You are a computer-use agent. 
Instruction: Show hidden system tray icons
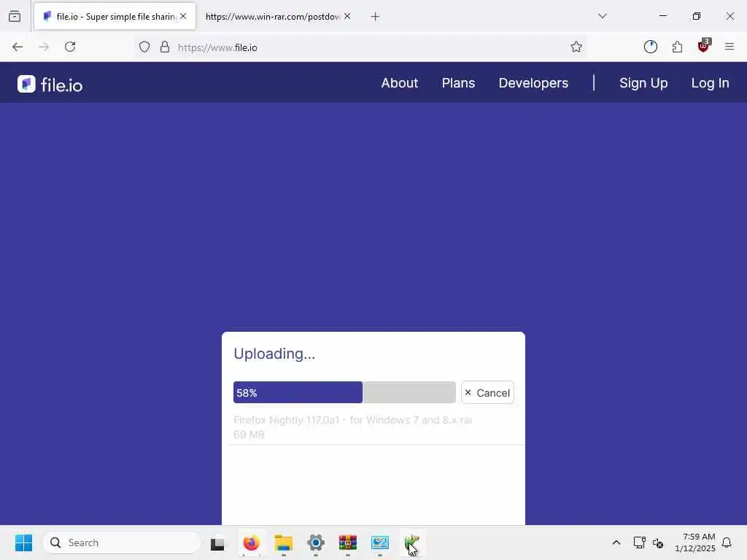click(616, 542)
